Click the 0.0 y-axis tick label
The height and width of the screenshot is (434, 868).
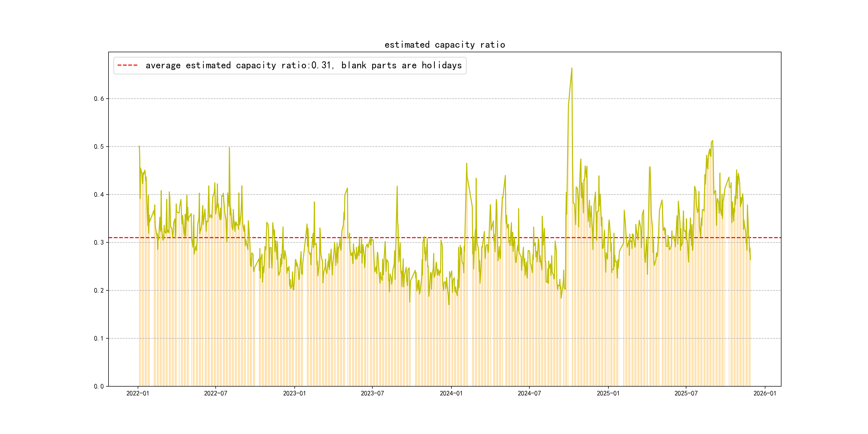pos(99,387)
